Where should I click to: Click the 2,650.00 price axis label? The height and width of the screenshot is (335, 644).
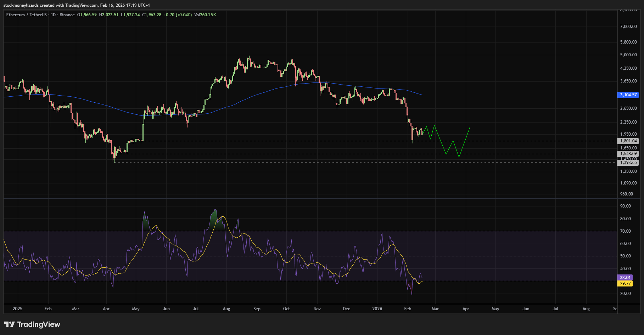628,108
